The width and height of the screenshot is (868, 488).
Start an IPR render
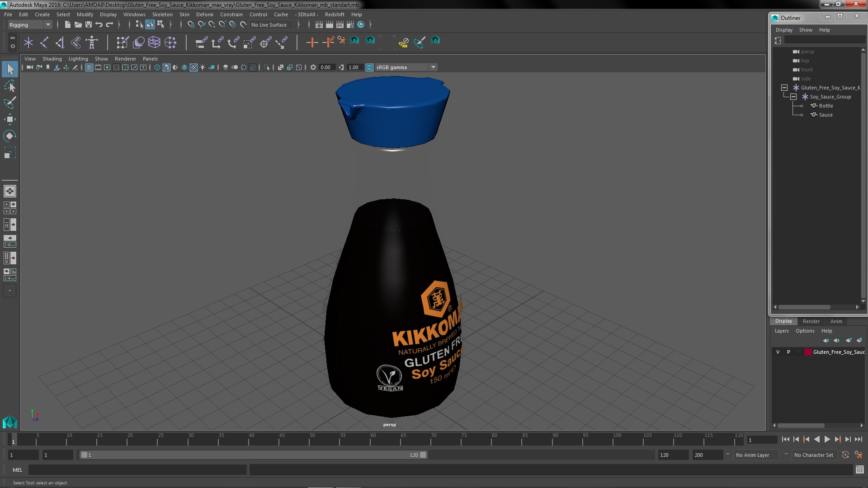coord(340,25)
